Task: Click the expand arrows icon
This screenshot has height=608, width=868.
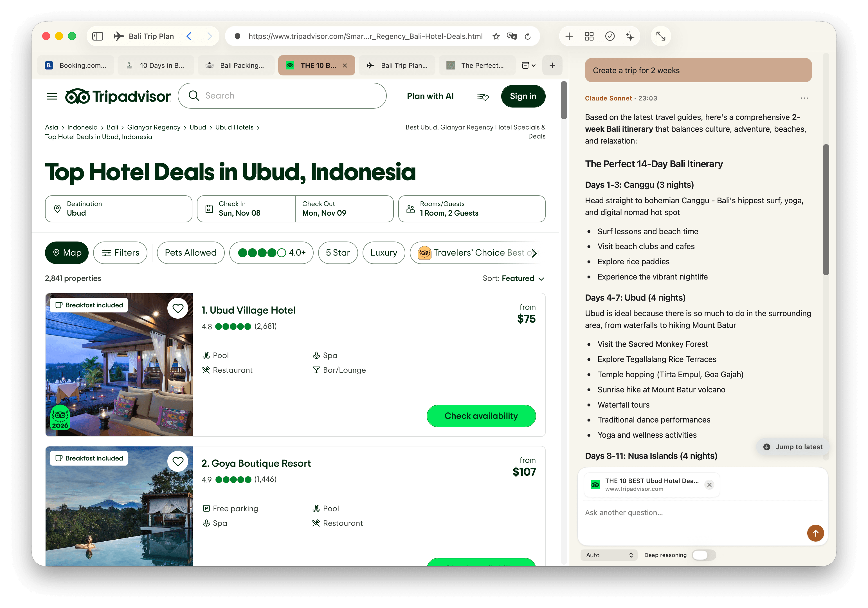Action: pyautogui.click(x=660, y=36)
